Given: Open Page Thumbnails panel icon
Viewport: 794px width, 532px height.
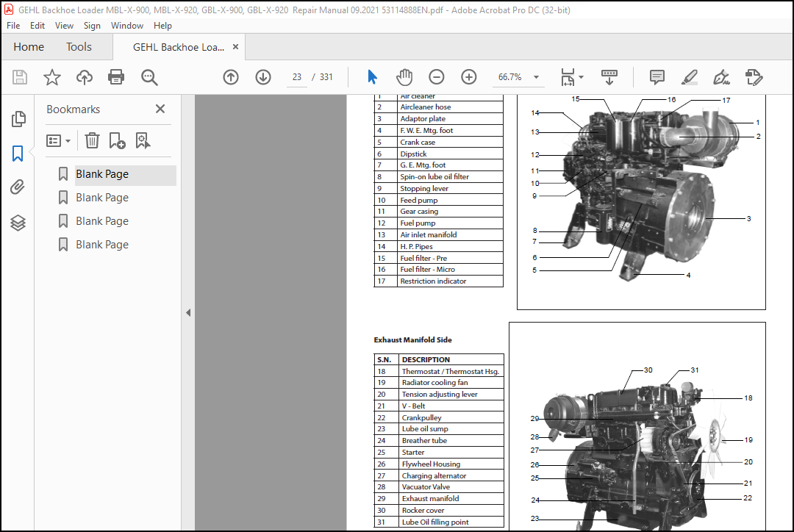Looking at the screenshot, I should (18, 119).
